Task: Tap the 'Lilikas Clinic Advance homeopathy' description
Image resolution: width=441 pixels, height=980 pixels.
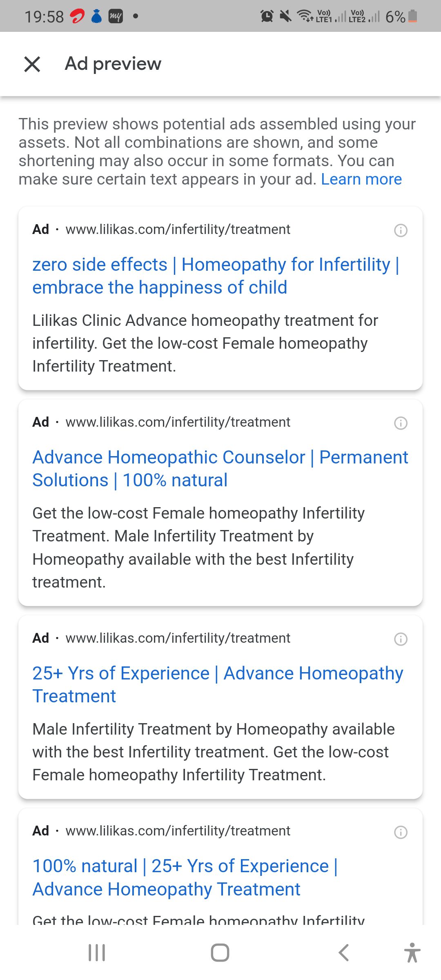Action: pyautogui.click(x=205, y=343)
